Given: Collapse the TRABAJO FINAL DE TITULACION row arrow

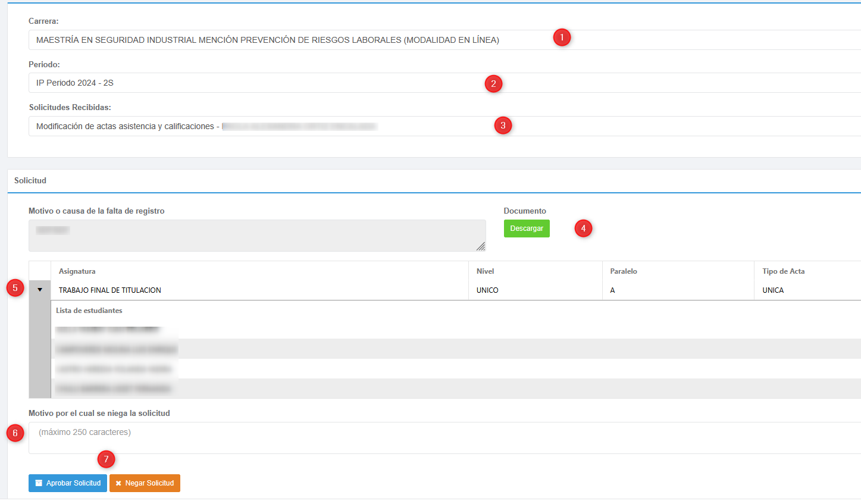Looking at the screenshot, I should pyautogui.click(x=40, y=290).
